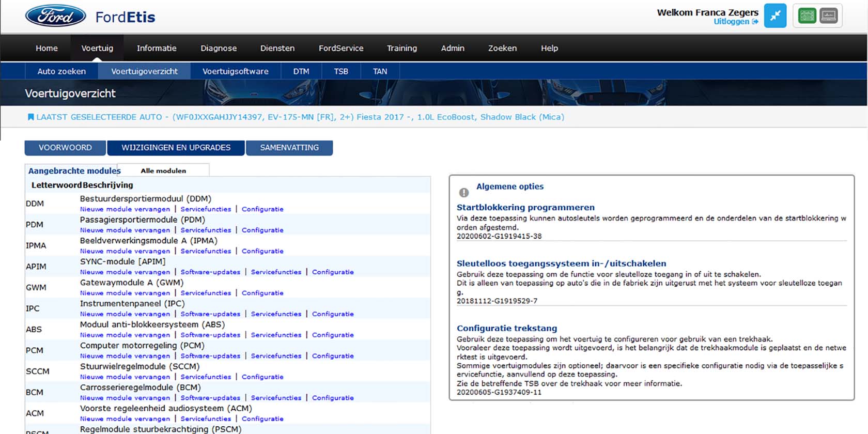868x434 pixels.
Task: Open Servicefuncties for ABS module
Action: point(276,335)
